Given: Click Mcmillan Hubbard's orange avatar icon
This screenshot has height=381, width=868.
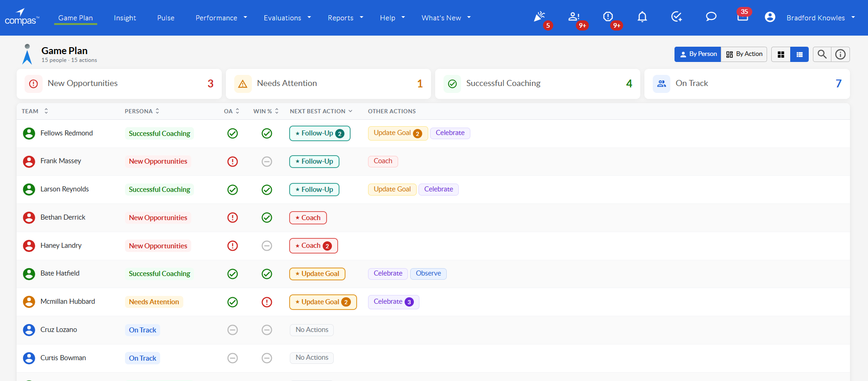Looking at the screenshot, I should [29, 302].
